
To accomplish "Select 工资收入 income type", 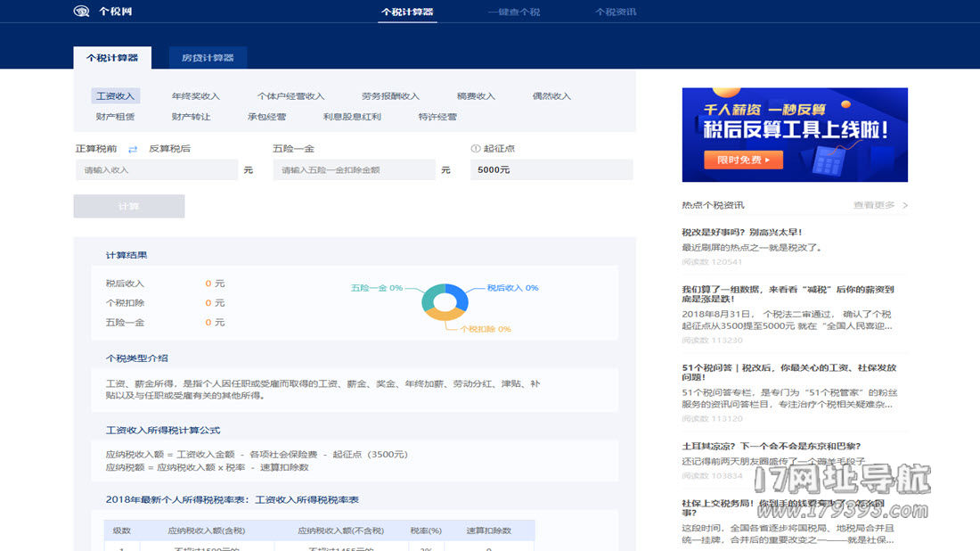I will tap(116, 96).
